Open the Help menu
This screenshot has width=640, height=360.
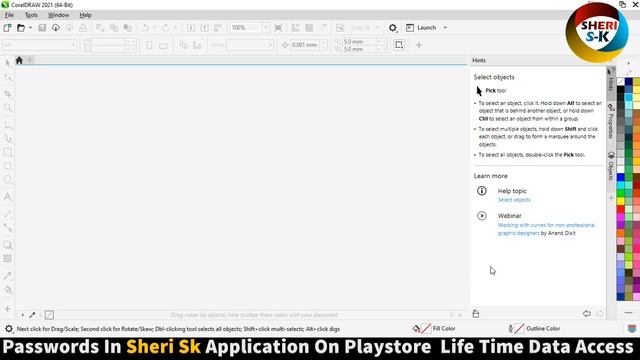point(85,15)
